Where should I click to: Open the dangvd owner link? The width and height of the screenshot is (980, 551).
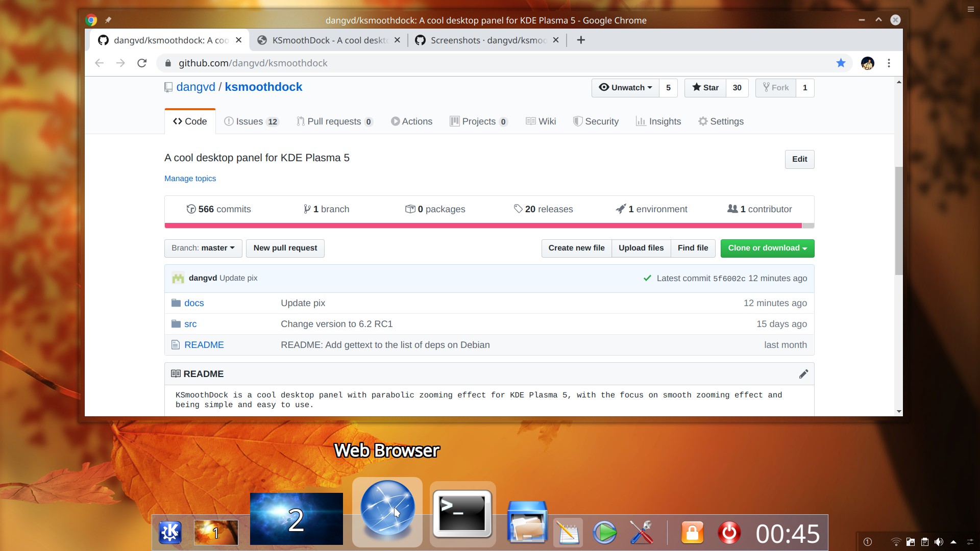(195, 87)
